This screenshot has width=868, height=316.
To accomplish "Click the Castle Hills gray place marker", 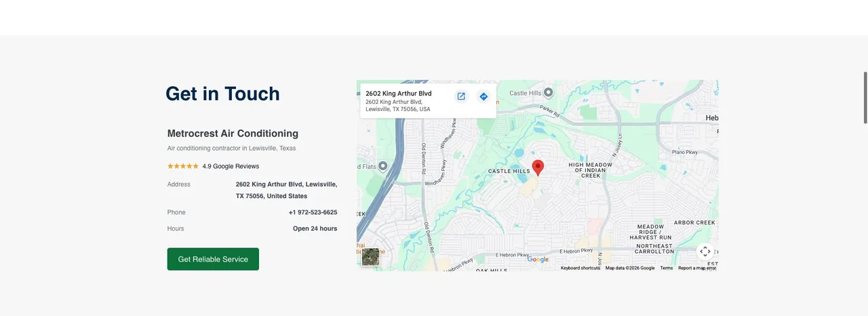I will (x=549, y=92).
